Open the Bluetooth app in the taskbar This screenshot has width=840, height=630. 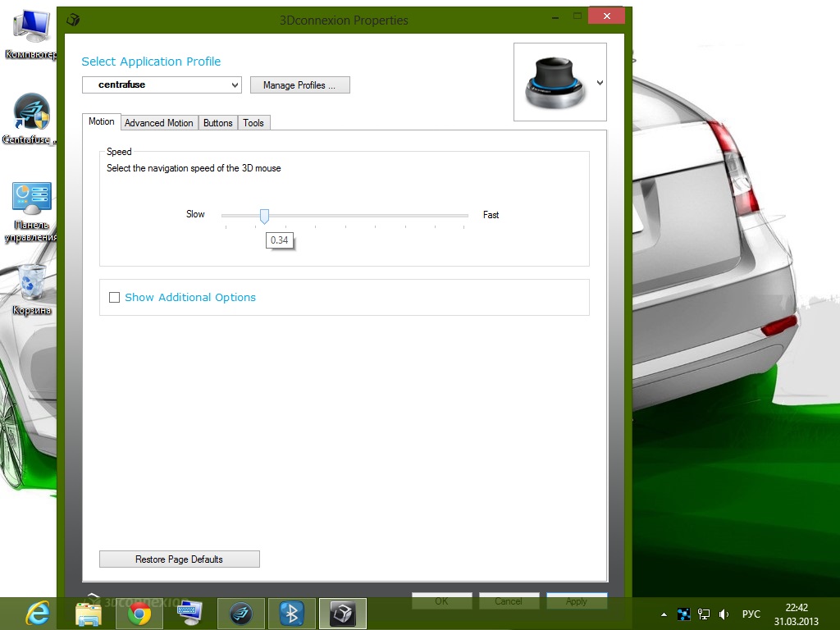[x=291, y=614]
